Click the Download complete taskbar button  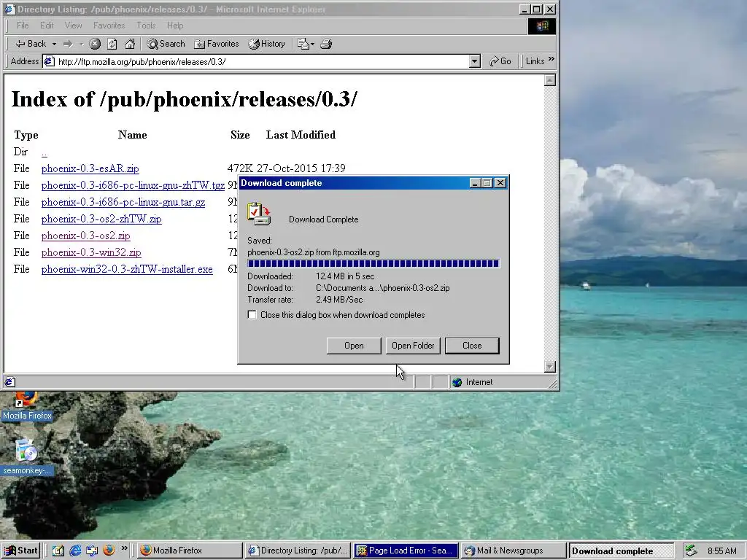(x=622, y=551)
